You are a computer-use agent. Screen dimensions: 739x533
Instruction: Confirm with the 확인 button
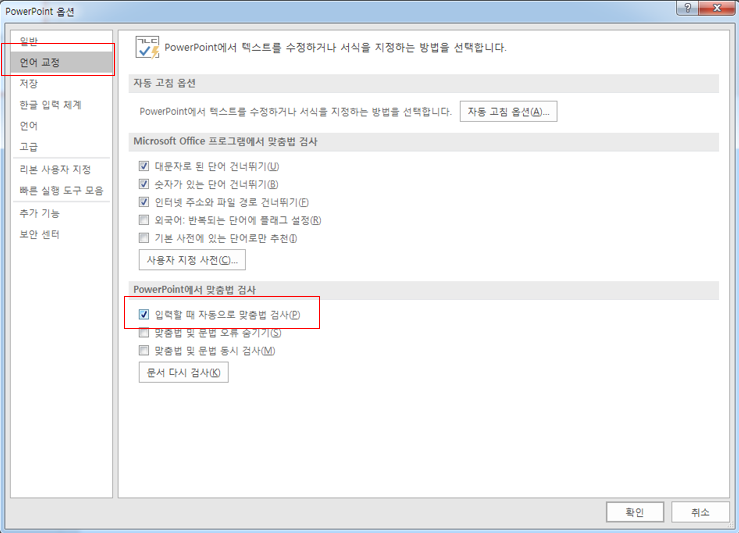coord(635,512)
